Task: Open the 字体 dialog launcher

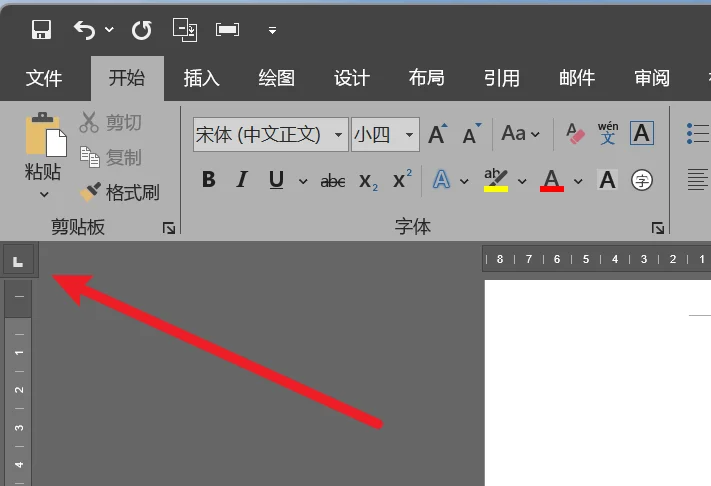Action: [657, 228]
